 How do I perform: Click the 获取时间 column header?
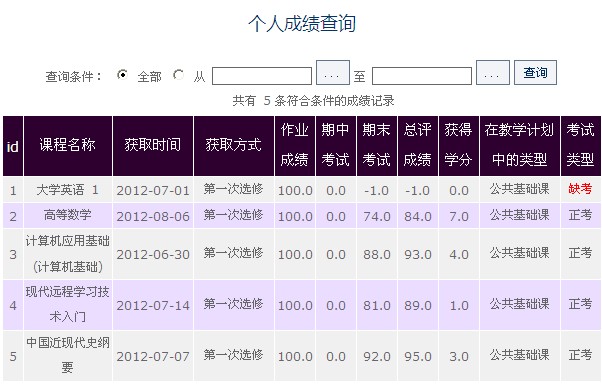153,146
